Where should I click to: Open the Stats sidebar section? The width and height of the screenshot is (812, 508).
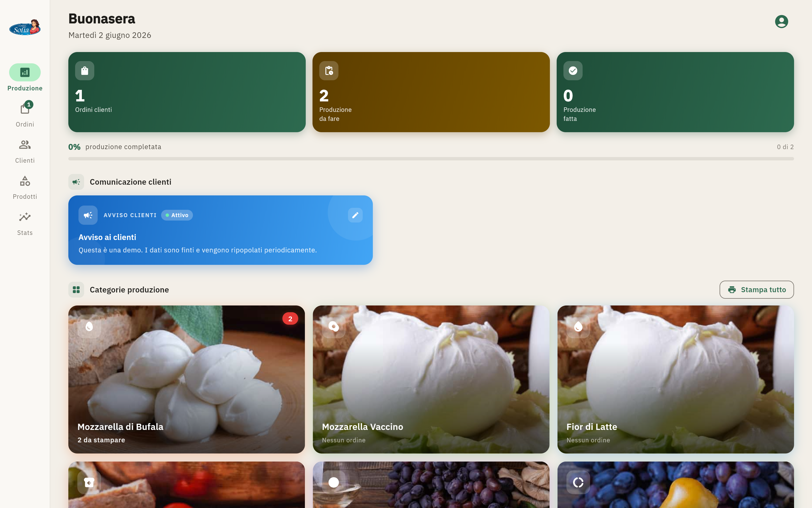[x=25, y=224]
